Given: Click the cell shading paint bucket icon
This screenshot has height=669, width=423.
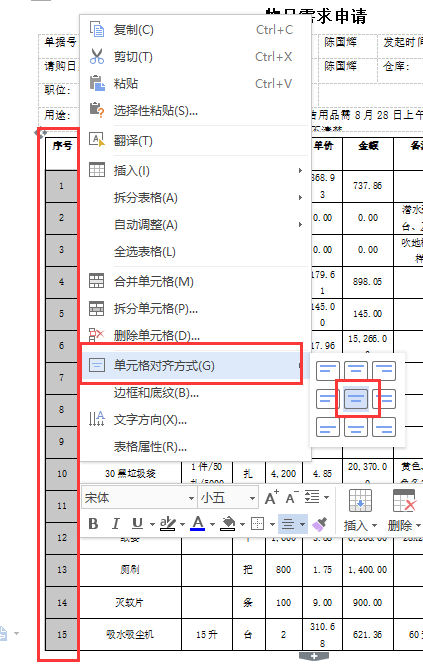Looking at the screenshot, I should click(228, 524).
